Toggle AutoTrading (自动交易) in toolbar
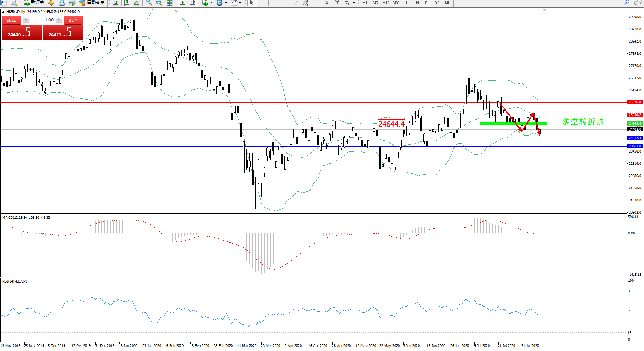Screen dimensions: 644x351 92,3
